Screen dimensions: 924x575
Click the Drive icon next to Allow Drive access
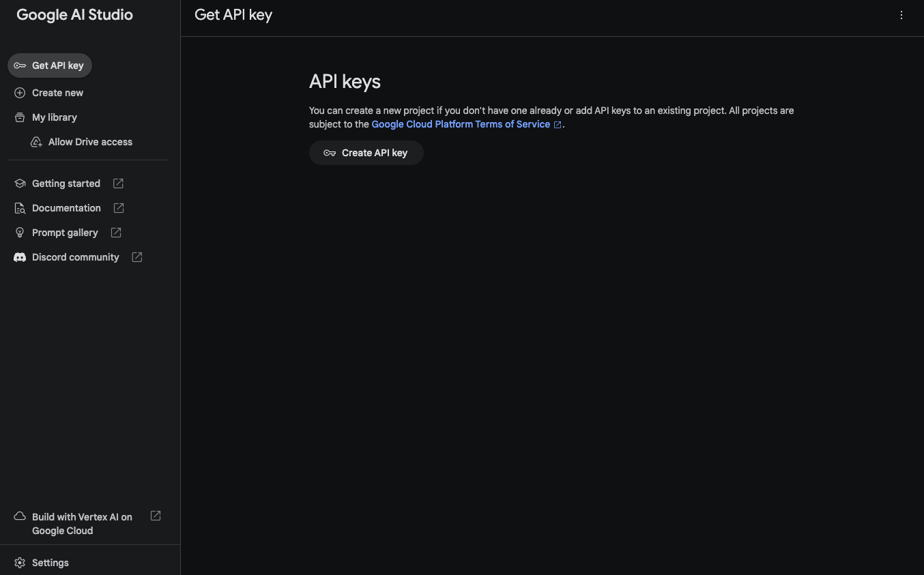(36, 142)
